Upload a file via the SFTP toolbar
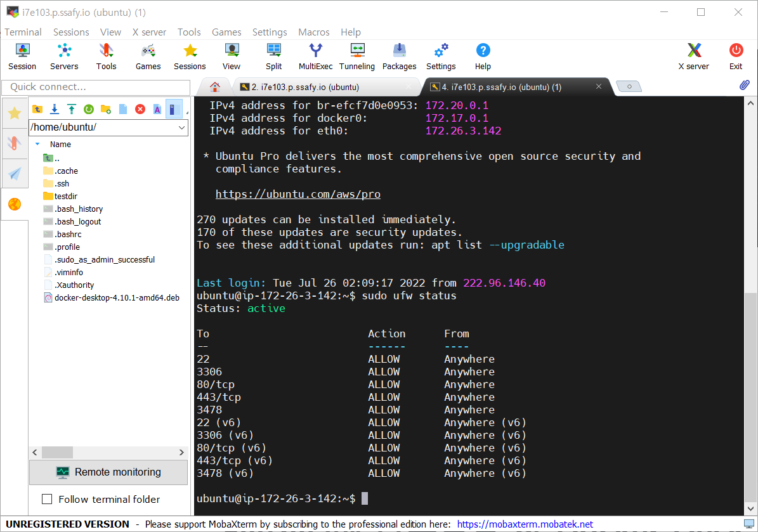This screenshot has height=532, width=758. 72,109
